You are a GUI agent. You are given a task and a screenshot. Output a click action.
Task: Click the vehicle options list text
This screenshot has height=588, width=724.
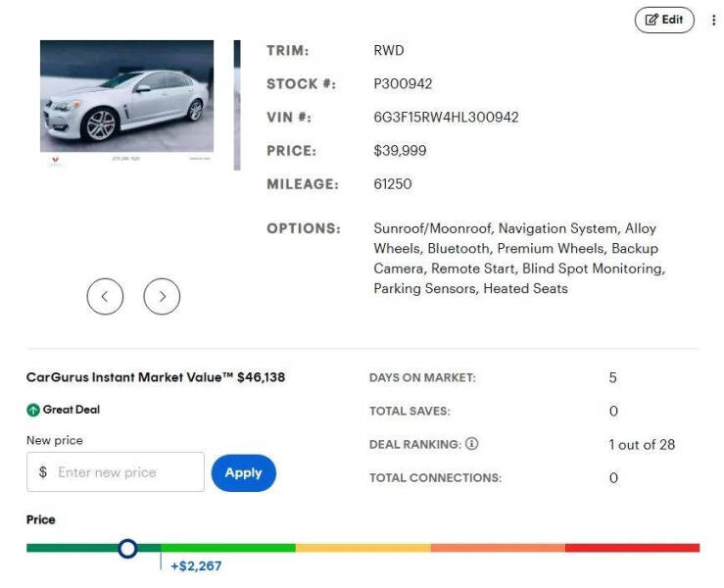pos(519,259)
